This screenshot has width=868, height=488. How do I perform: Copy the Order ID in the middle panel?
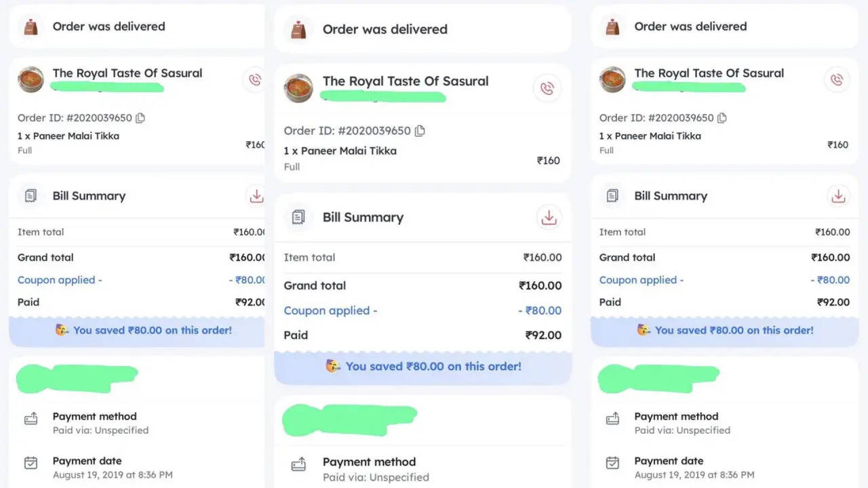click(420, 131)
